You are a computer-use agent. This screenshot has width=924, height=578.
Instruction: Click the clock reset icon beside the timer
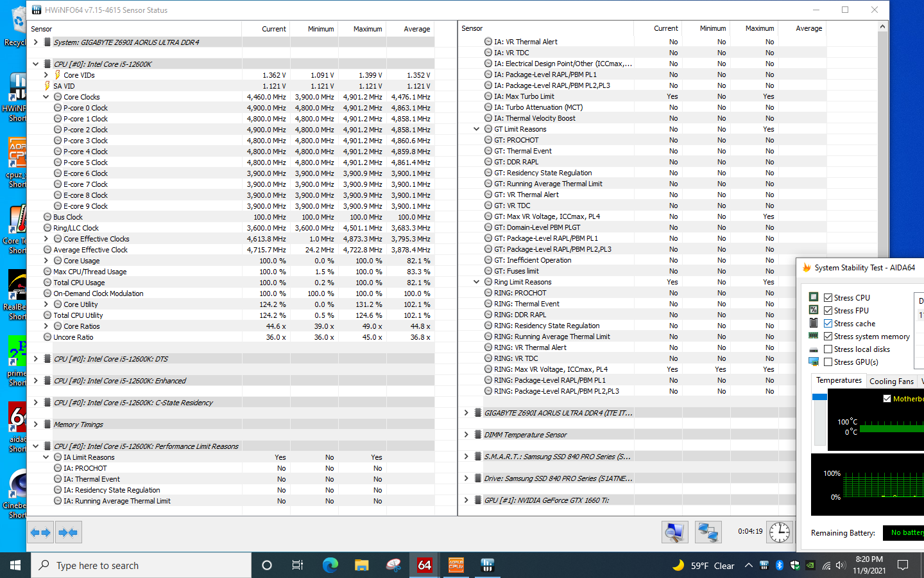point(779,532)
